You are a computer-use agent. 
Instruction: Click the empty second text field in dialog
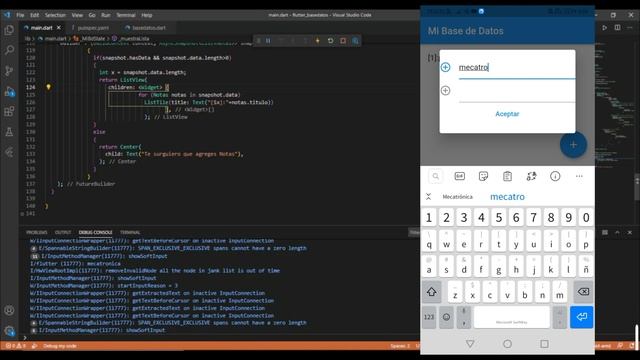tap(517, 91)
